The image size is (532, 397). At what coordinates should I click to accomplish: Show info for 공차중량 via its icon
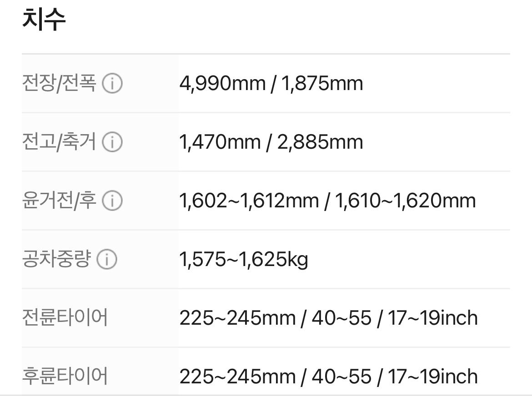pos(106,259)
